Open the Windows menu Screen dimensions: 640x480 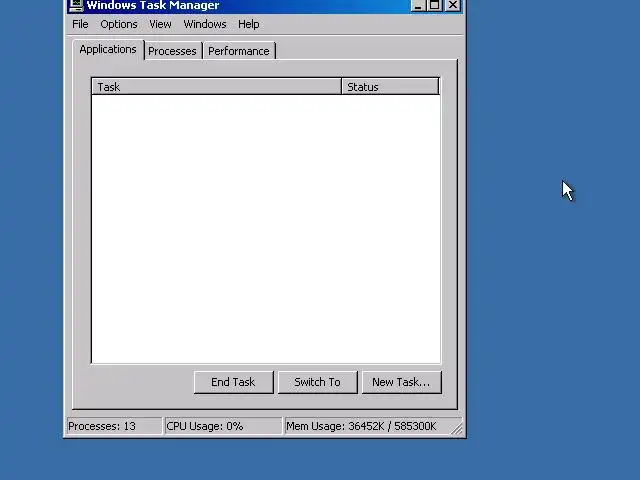tap(204, 24)
